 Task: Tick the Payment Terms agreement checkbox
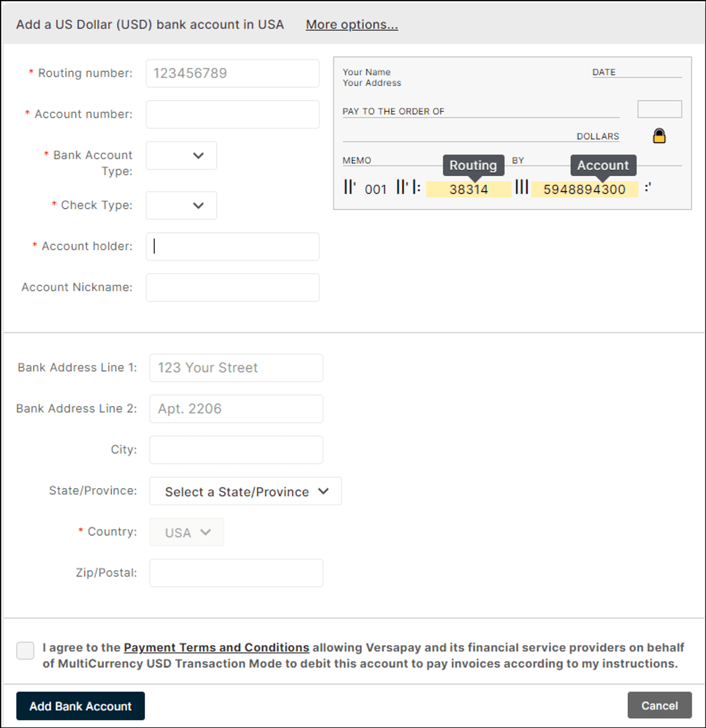tap(25, 651)
